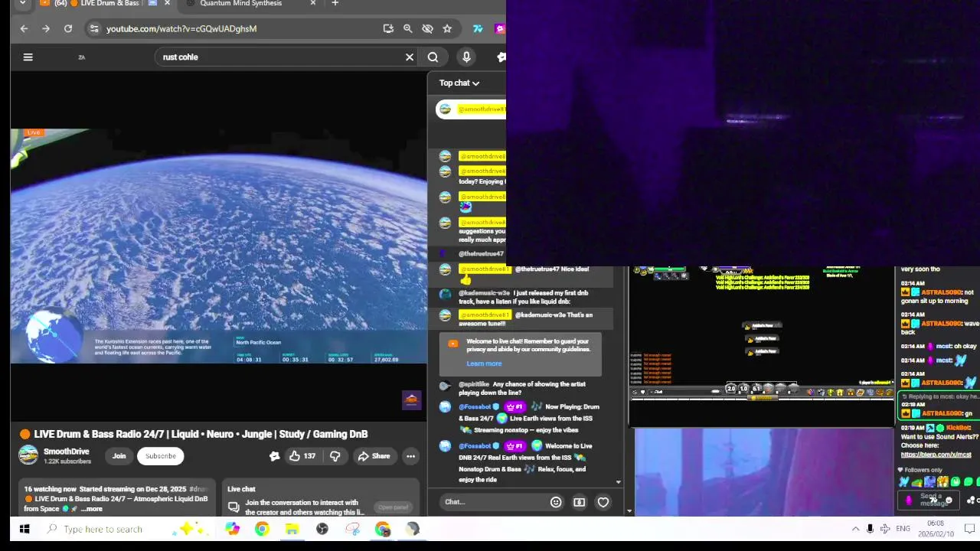Go back in Chrome browser
Image resolution: width=980 pixels, height=551 pixels.
point(24,28)
